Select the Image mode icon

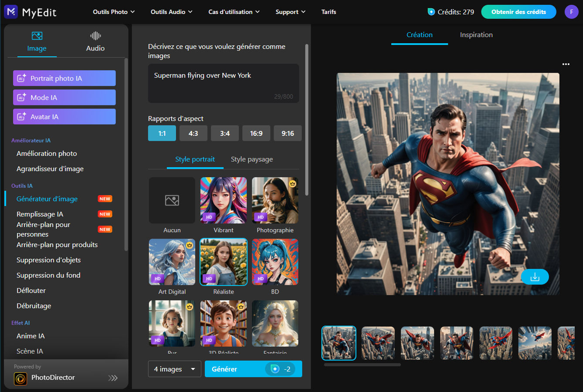tap(37, 36)
